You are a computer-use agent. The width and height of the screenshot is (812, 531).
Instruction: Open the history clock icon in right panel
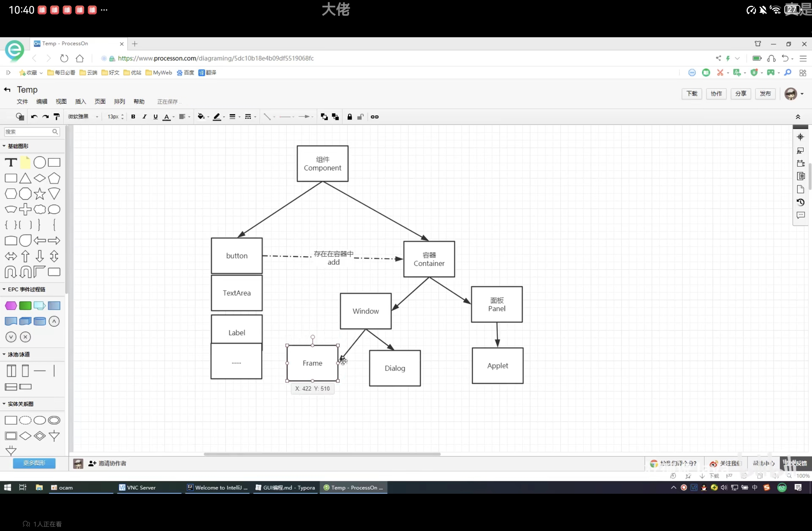tap(800, 202)
